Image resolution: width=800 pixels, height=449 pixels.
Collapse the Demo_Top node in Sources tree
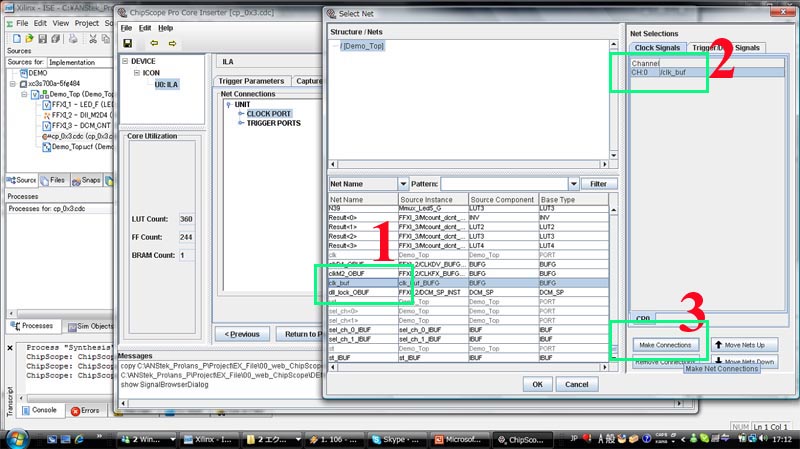click(24, 94)
